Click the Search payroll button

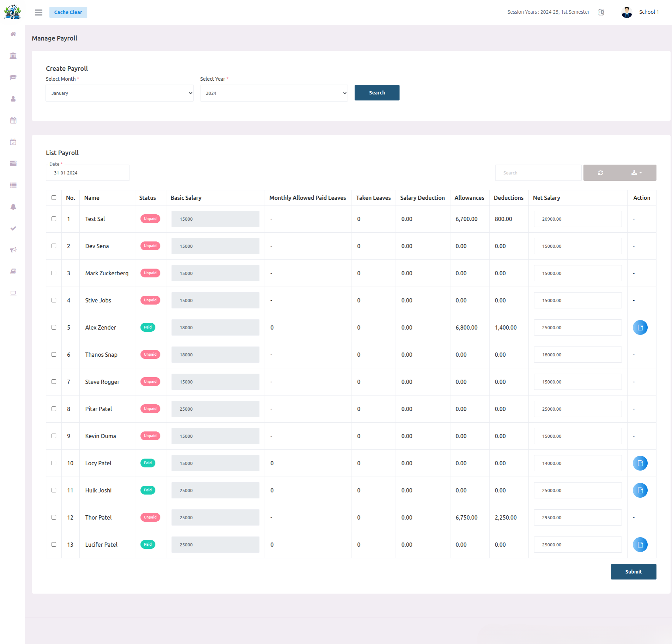pyautogui.click(x=377, y=93)
